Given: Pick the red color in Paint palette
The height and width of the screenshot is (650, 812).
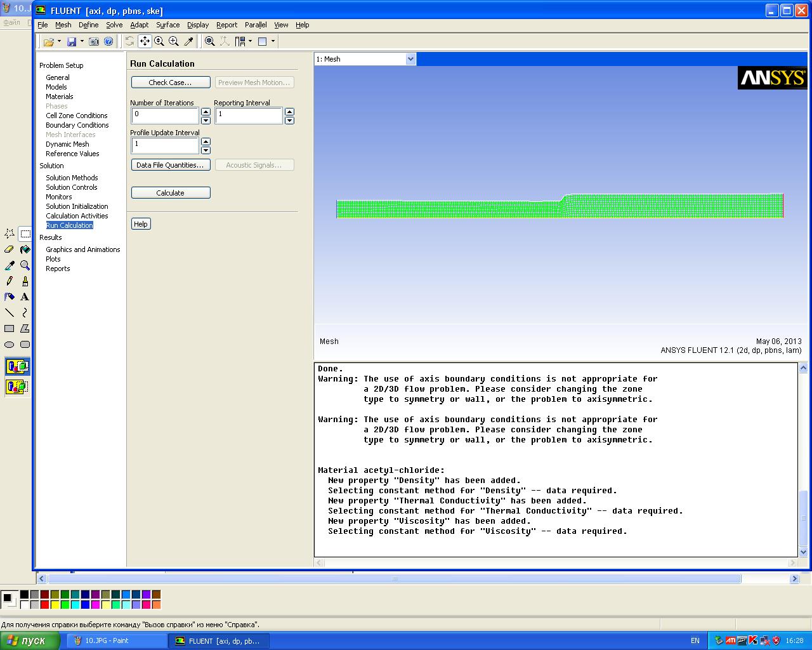Looking at the screenshot, I should click(x=44, y=605).
